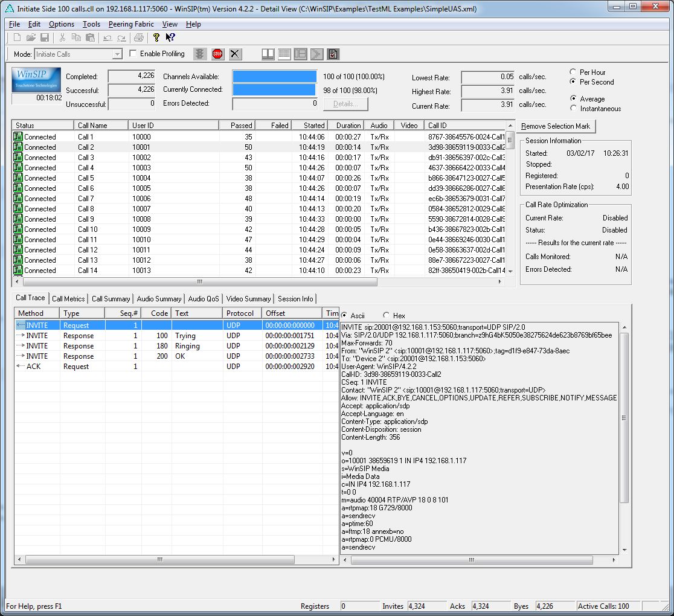Select the Call 14 row
Screen dimensions: 674x616
pyautogui.click(x=259, y=271)
